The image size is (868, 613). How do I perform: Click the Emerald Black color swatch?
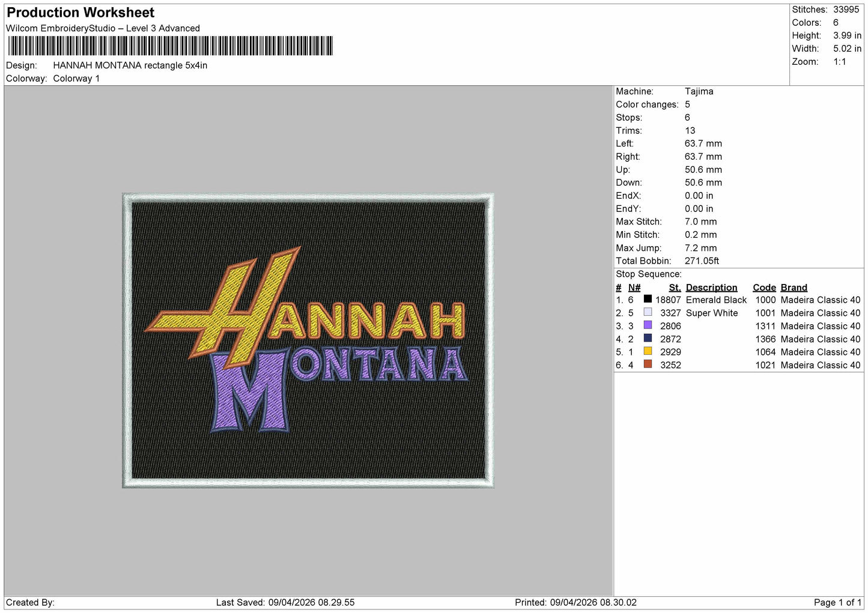tap(648, 299)
